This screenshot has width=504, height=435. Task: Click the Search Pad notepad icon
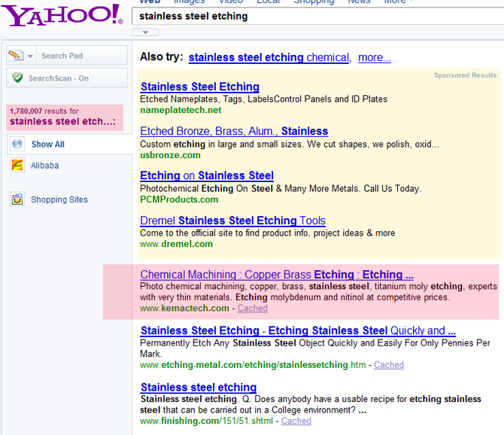pyautogui.click(x=16, y=56)
